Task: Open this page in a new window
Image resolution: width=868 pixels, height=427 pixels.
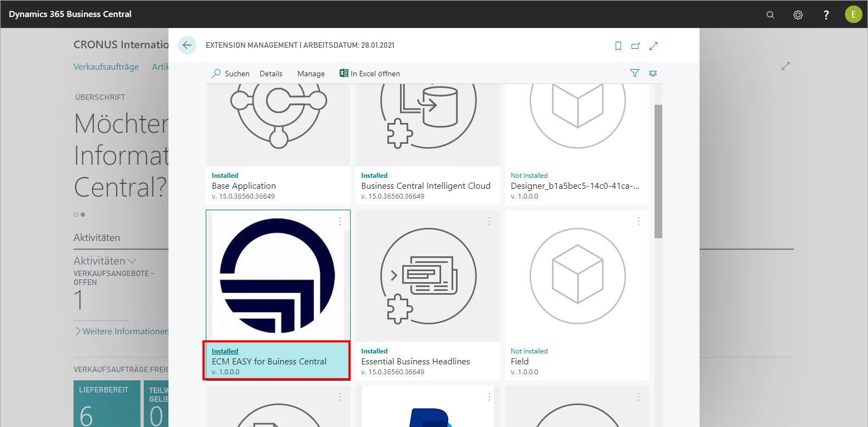Action: tap(635, 46)
